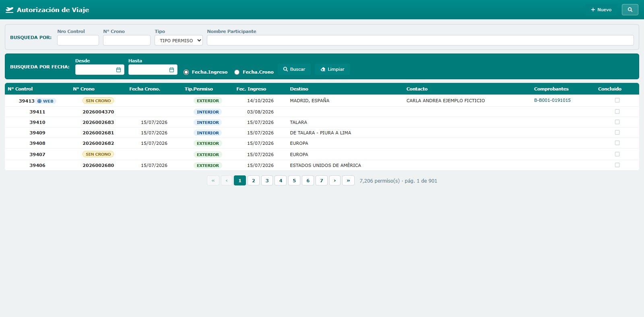Viewport: 644px width, 317px height.
Task: Go to page 5
Action: (294, 181)
